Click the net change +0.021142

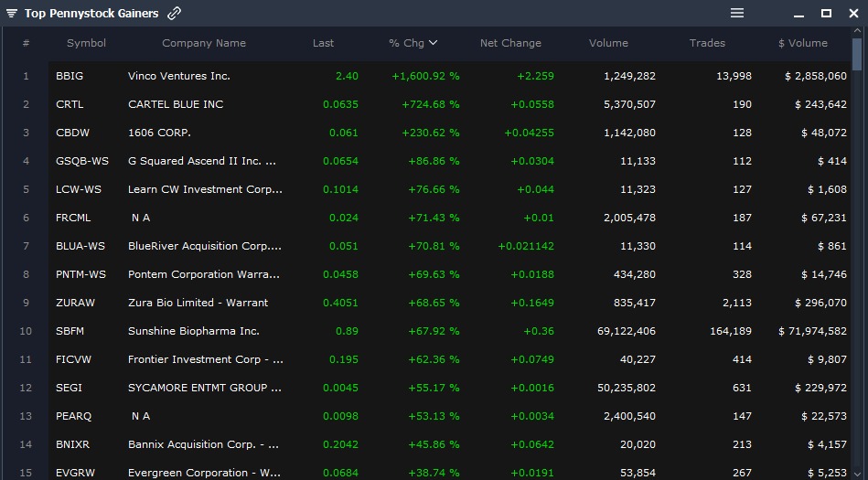(x=526, y=246)
